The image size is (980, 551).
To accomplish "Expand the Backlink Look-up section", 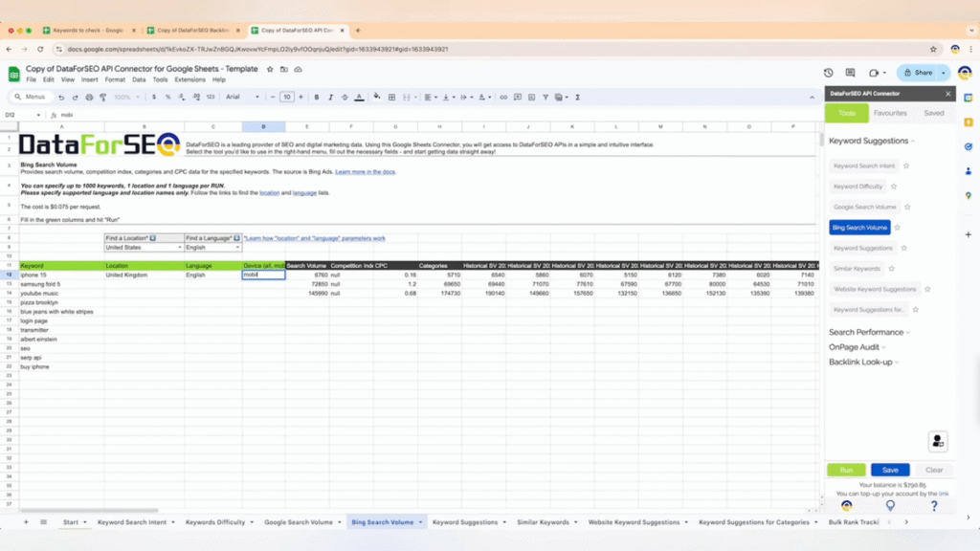I will [x=864, y=363].
